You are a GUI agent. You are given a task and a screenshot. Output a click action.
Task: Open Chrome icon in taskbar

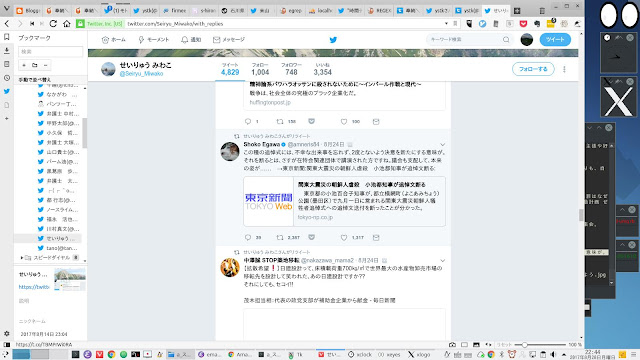pos(111,354)
